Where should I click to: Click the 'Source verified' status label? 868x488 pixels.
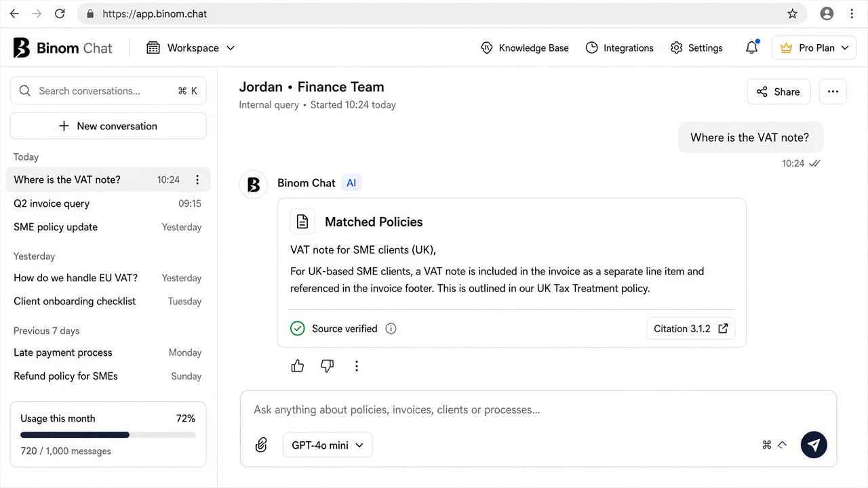(344, 329)
